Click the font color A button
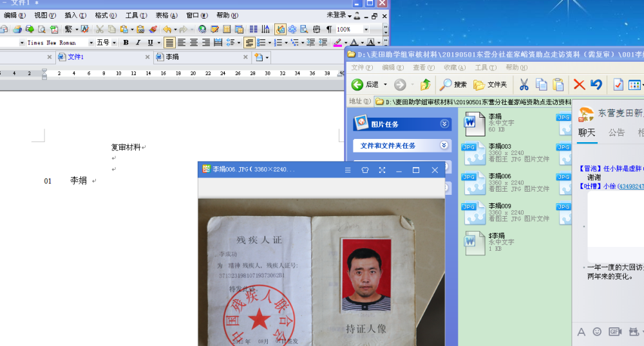644x346 pixels. pyautogui.click(x=354, y=42)
